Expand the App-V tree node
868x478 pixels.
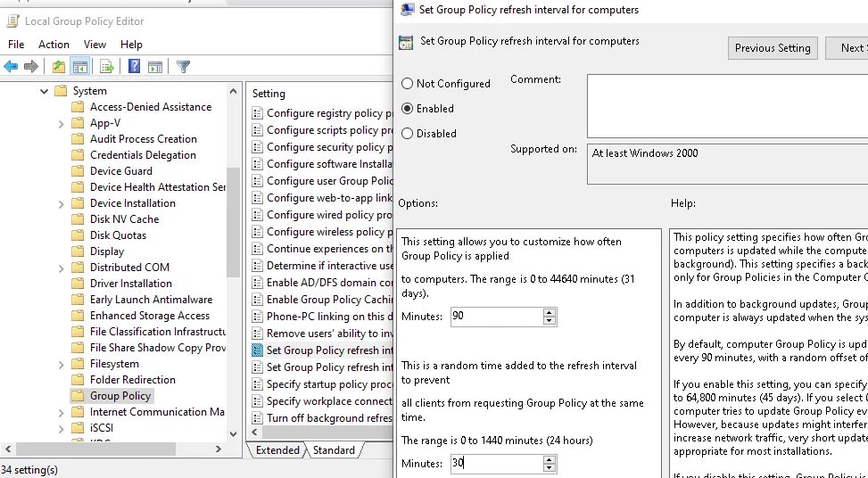pyautogui.click(x=61, y=124)
